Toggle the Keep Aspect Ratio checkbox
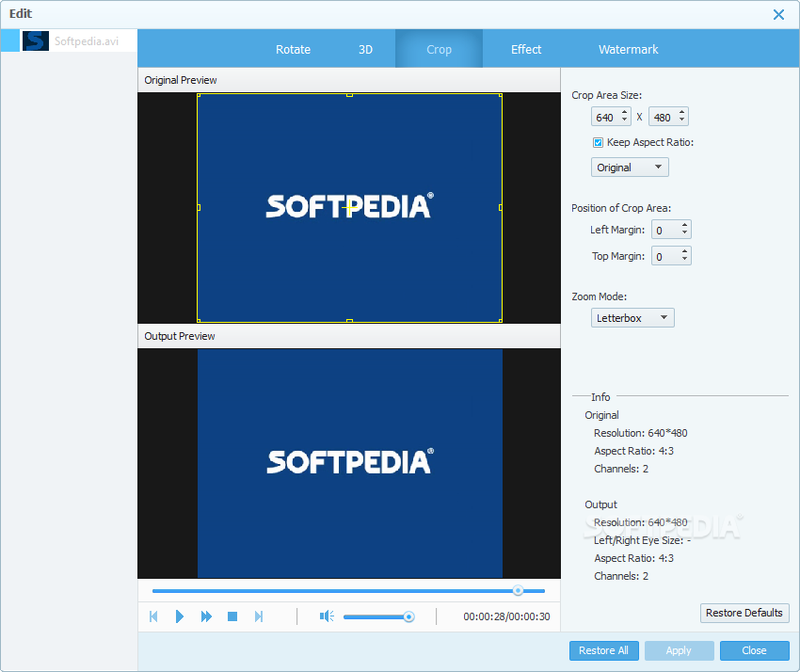This screenshot has height=672, width=800. click(x=598, y=142)
